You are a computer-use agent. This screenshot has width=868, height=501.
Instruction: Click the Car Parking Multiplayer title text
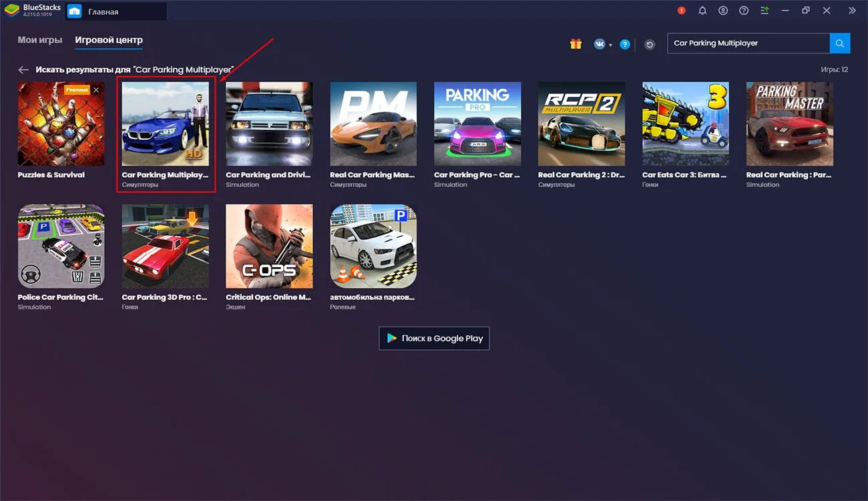[x=165, y=175]
